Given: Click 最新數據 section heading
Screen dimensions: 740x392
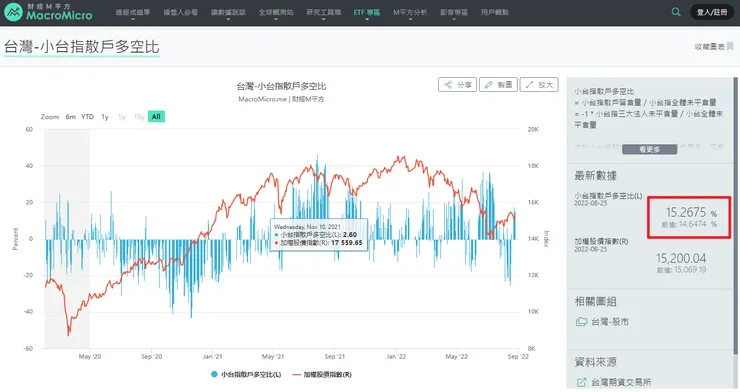Looking at the screenshot, I should click(x=596, y=176).
